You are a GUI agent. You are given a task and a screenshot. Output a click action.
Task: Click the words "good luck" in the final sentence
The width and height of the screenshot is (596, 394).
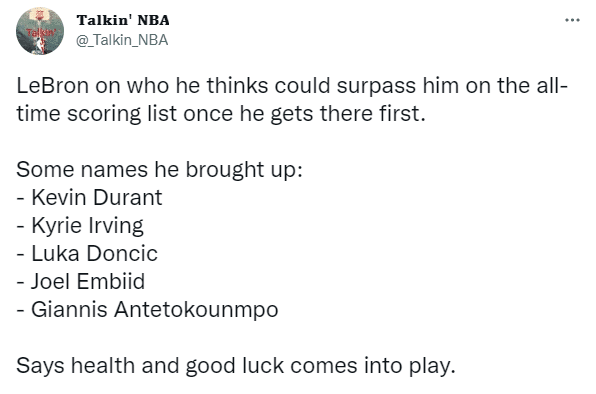[235, 366]
